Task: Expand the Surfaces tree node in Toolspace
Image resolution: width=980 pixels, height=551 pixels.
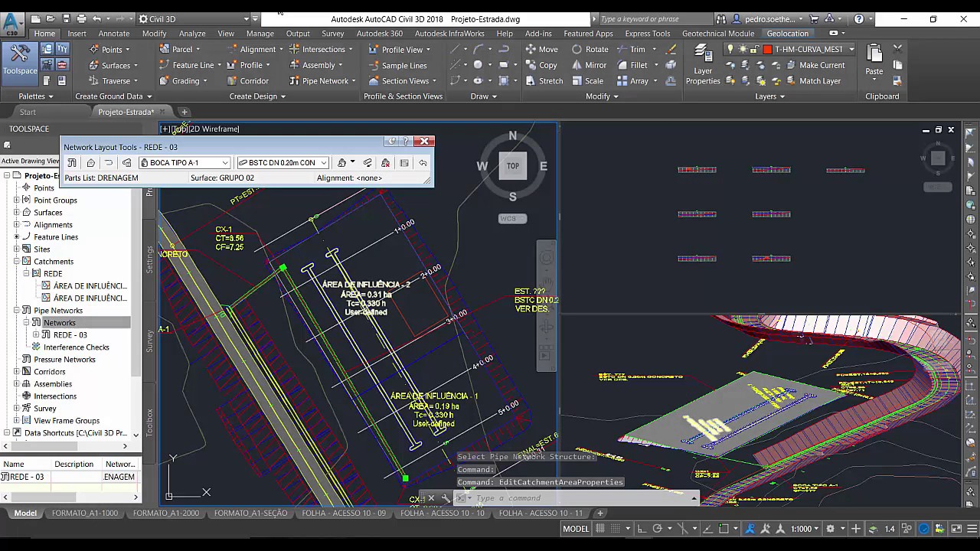Action: point(17,213)
